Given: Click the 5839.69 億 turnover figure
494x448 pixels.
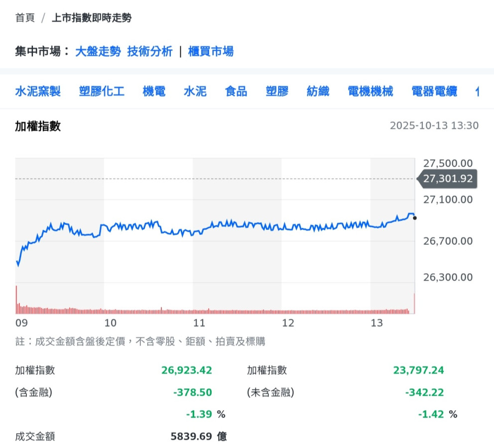Looking at the screenshot, I should 198,437.
